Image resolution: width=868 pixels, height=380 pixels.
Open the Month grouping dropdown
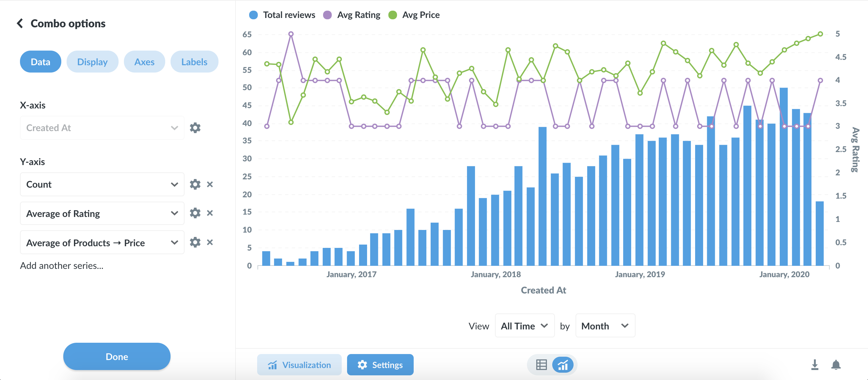(605, 326)
